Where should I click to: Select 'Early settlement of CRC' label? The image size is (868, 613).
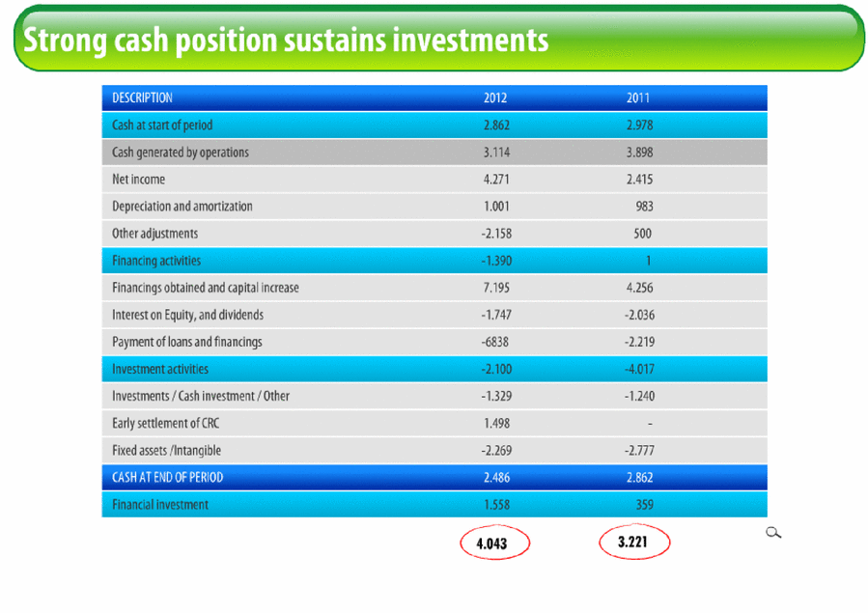165,423
